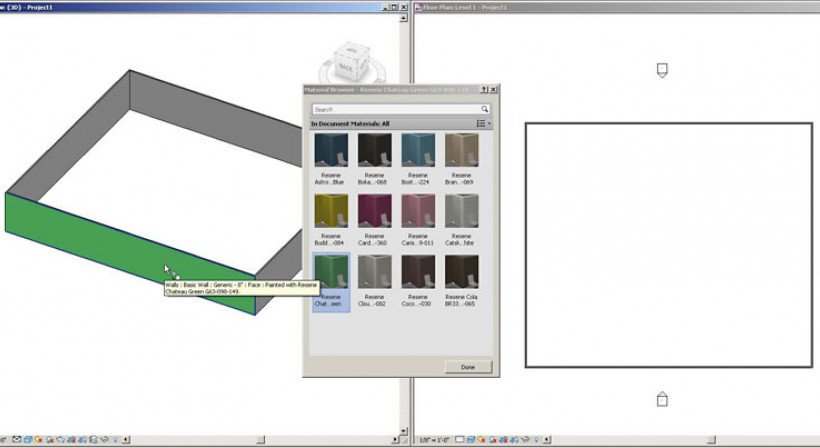Choose the Resene Caris 9-011 pink material
This screenshot has width=820, height=448.
[x=418, y=220]
